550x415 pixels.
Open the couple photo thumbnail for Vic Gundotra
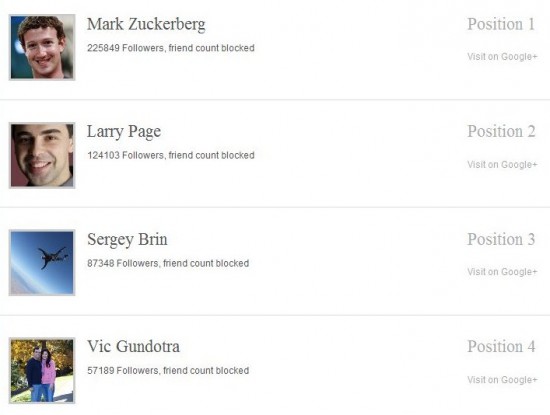tap(42, 370)
